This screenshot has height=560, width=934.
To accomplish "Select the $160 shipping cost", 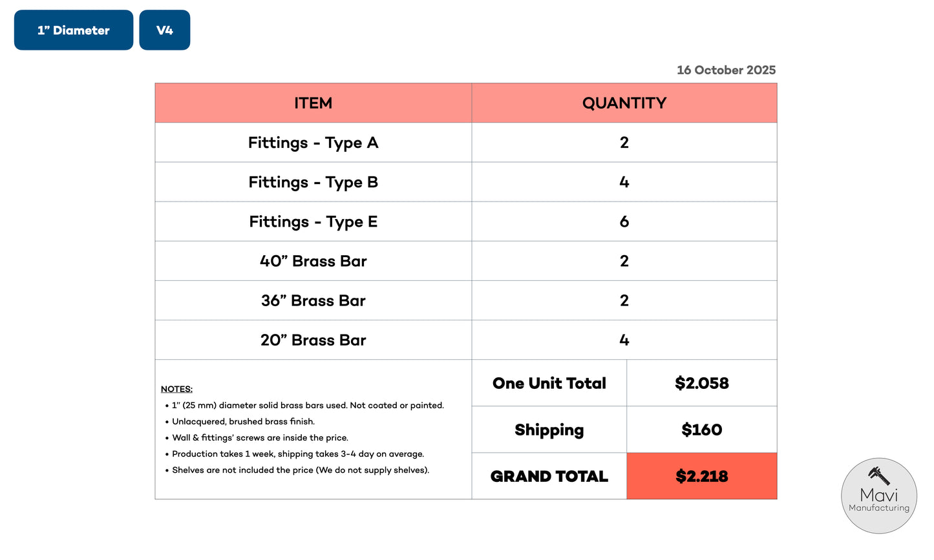I will [701, 430].
